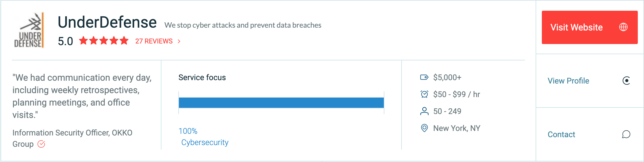The height and width of the screenshot is (162, 644).
Task: Open the View Profile link
Action: pos(568,81)
